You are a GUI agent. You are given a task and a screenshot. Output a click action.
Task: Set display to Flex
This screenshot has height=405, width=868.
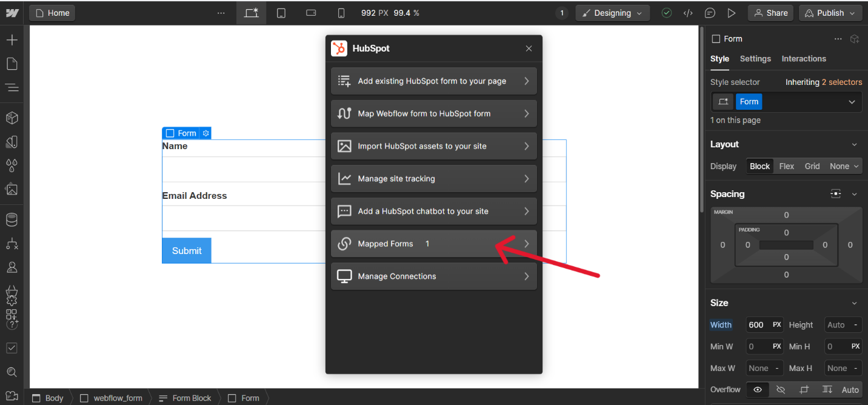click(x=787, y=166)
